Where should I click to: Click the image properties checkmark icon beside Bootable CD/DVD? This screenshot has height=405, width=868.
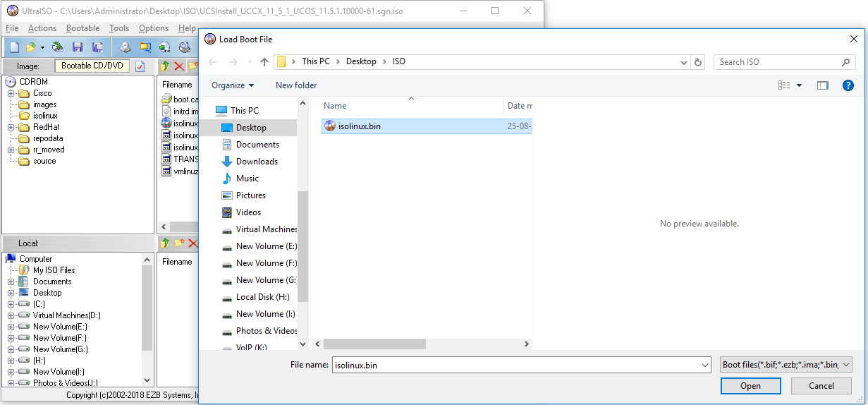140,66
